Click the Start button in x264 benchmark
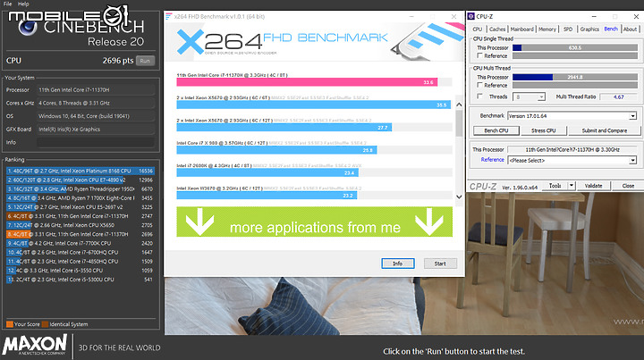The width and height of the screenshot is (644, 360). pos(440,264)
